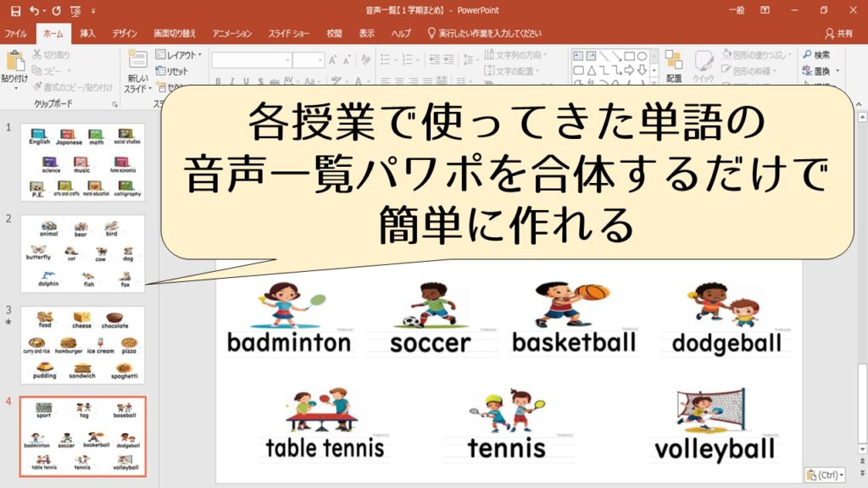Open the アニメーション (Animations) tab
868x488 pixels.
click(x=232, y=34)
